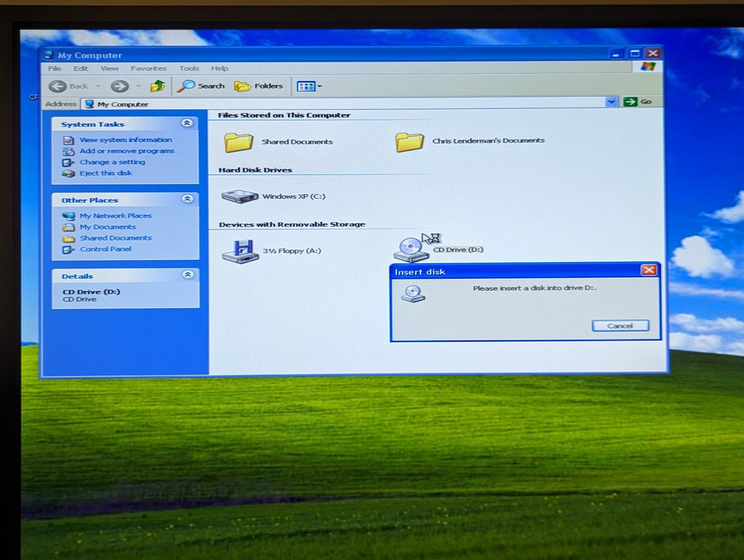
Task: Open the Search pane
Action: tap(200, 86)
